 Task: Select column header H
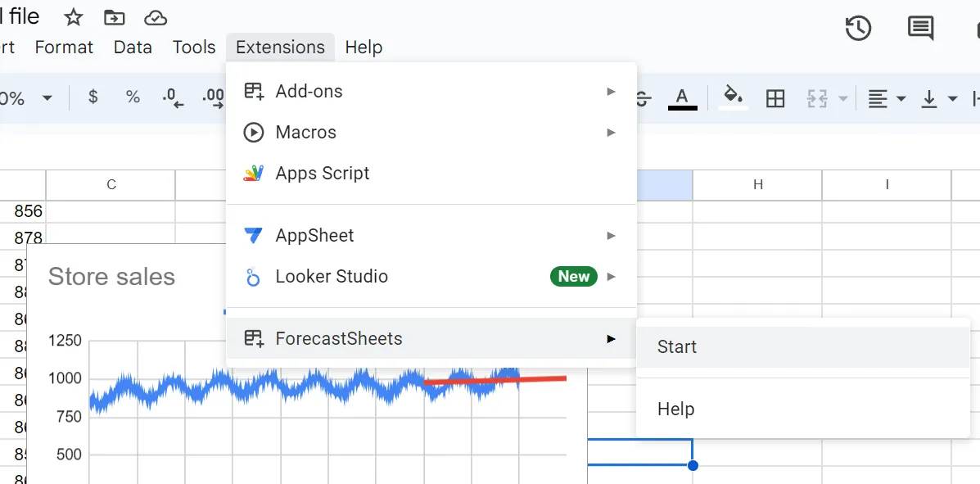757,184
